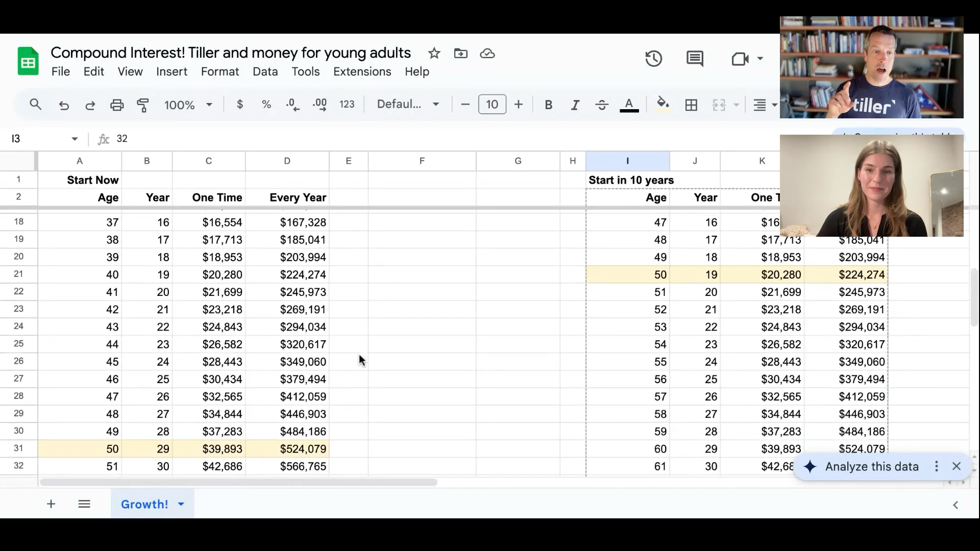The width and height of the screenshot is (980, 551).
Task: Open Analyze this data more options
Action: click(x=936, y=466)
